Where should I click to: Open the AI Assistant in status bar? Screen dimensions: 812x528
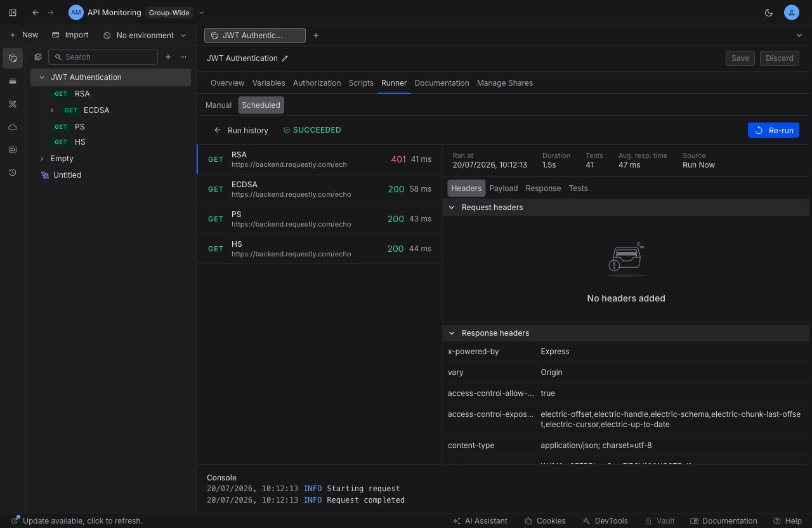click(x=480, y=521)
